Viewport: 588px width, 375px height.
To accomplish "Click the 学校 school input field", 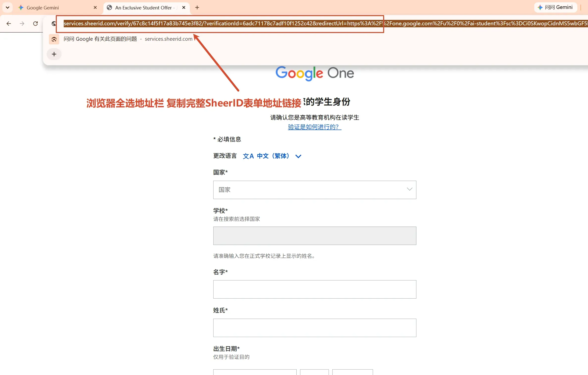I will [x=315, y=236].
